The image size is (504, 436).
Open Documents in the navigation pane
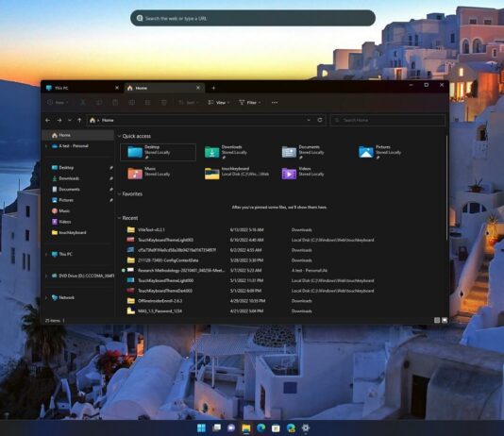point(69,190)
